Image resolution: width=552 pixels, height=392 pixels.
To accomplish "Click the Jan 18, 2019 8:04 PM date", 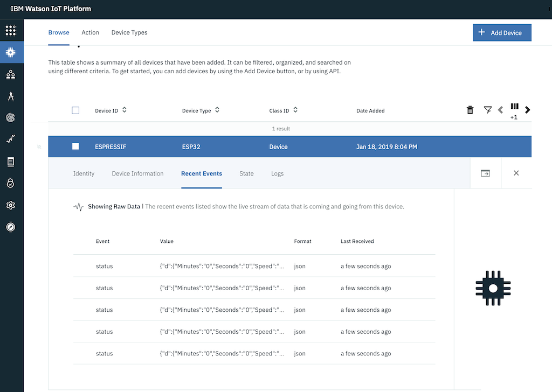I will pyautogui.click(x=387, y=147).
